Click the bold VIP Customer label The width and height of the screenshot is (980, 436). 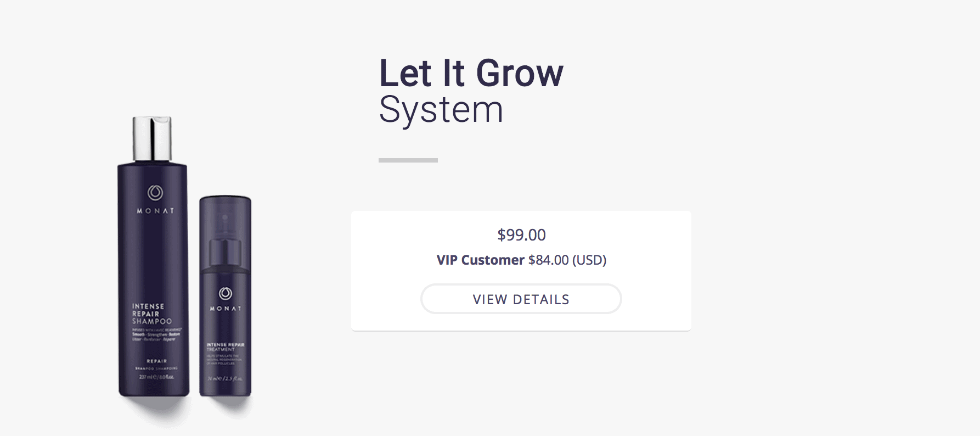point(480,260)
